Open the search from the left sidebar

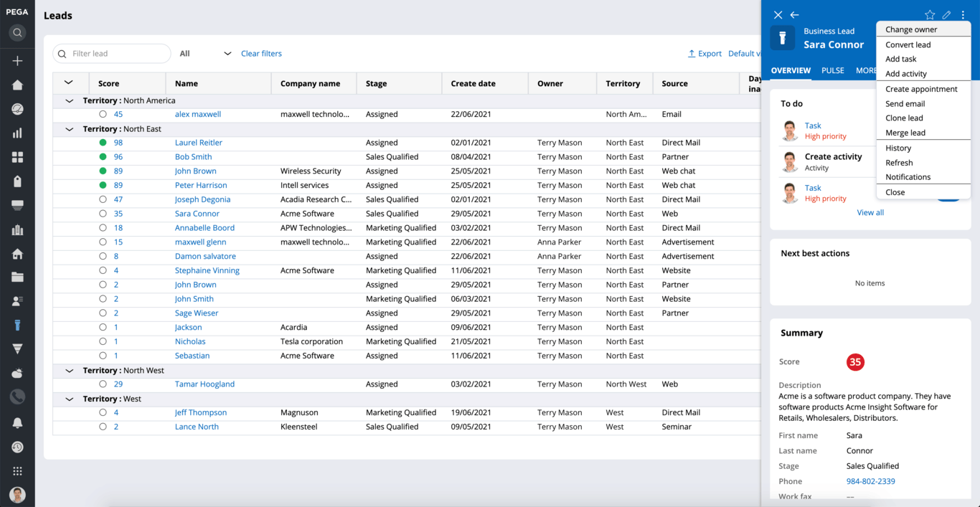coord(17,32)
